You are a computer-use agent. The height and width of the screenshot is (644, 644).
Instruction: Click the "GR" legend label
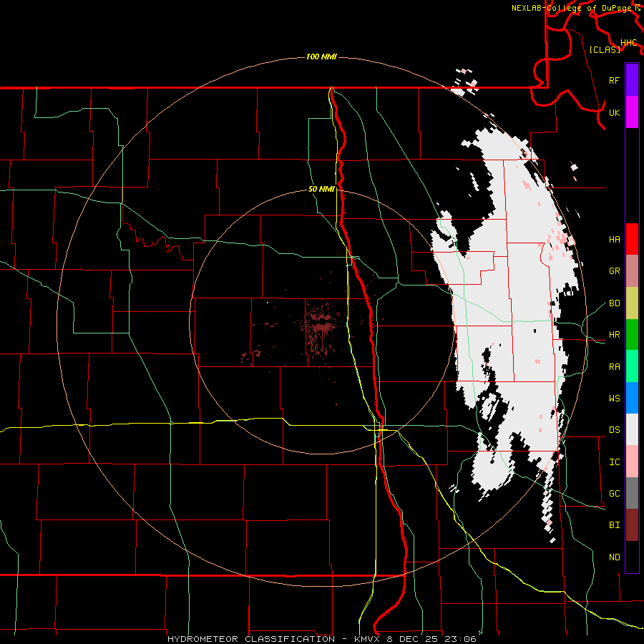(614, 271)
